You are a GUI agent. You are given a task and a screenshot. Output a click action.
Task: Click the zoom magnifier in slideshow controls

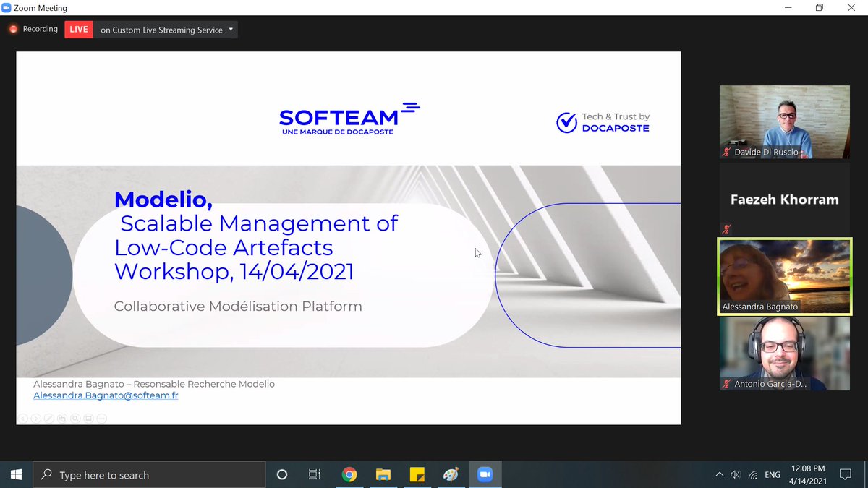75,418
